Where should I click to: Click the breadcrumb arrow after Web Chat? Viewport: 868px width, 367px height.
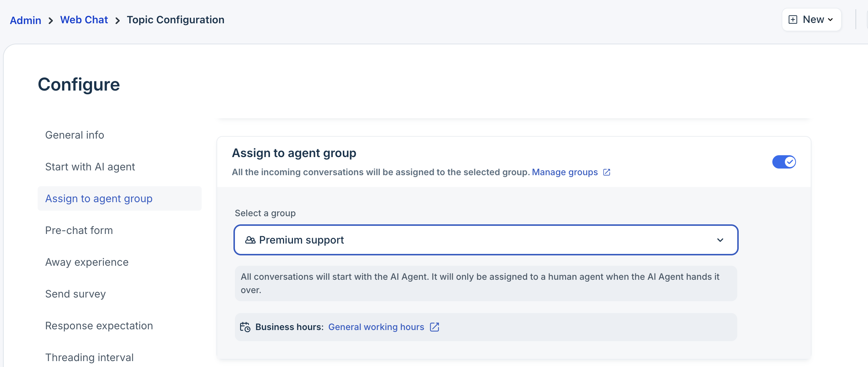pyautogui.click(x=117, y=21)
